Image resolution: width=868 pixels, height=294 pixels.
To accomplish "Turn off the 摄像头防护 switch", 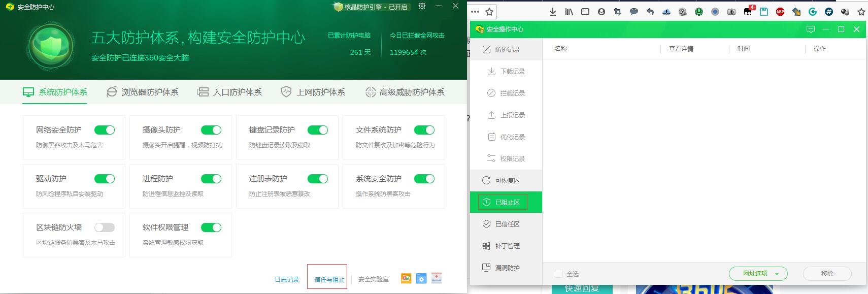I will click(211, 130).
